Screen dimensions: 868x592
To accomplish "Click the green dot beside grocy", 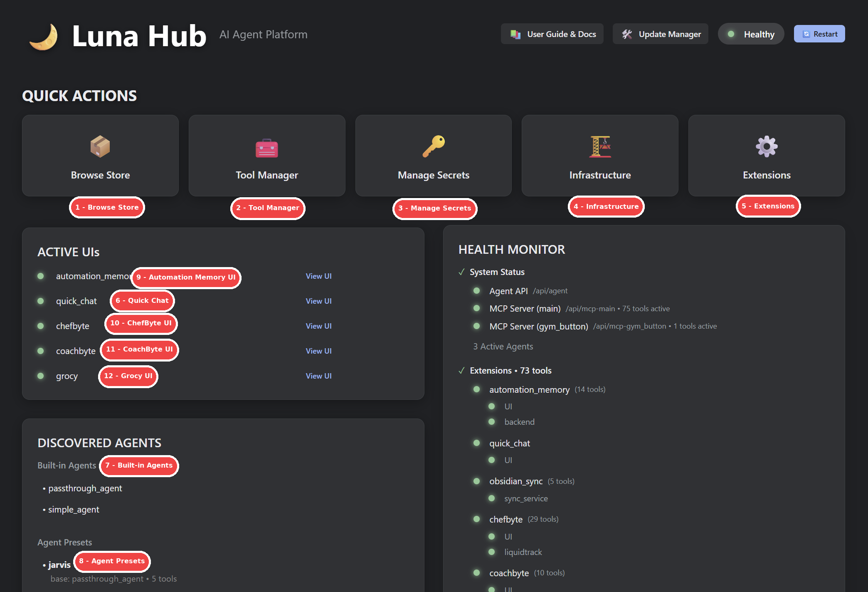I will tap(41, 376).
